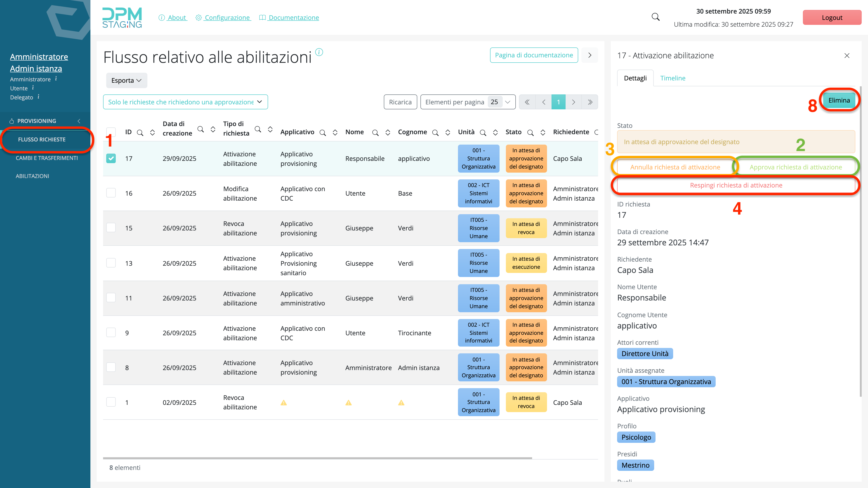The image size is (868, 488).
Task: Select all rows with header checkbox
Action: coord(111,132)
